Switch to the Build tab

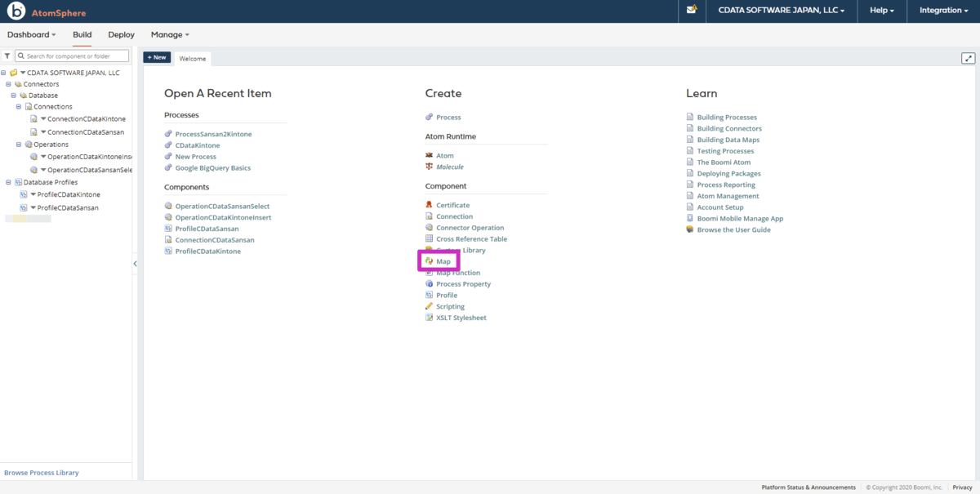pos(82,35)
